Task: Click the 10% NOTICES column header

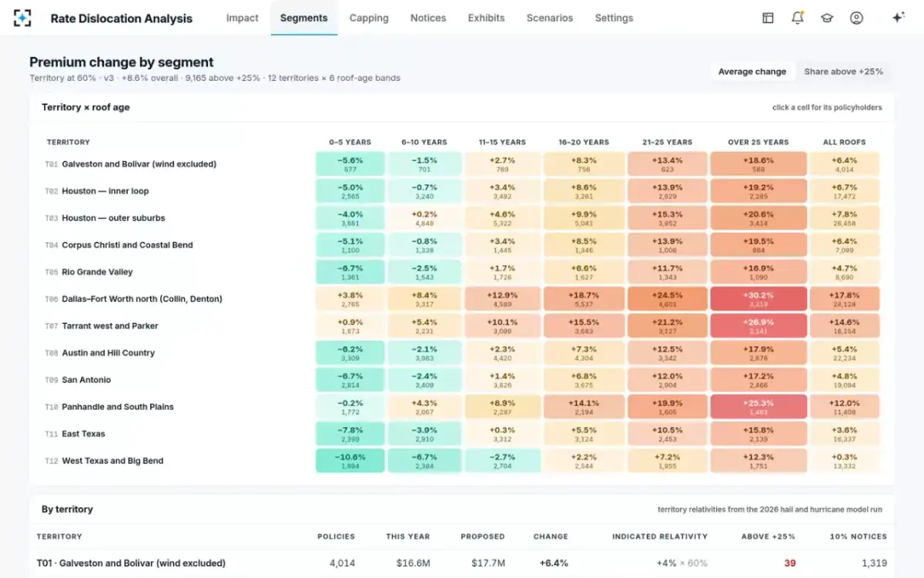Action: pos(859,536)
